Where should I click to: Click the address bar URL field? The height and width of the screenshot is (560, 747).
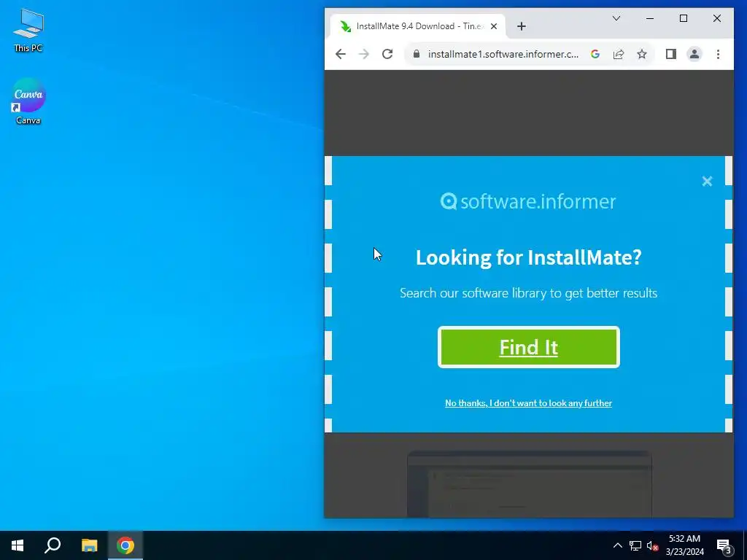(x=503, y=54)
